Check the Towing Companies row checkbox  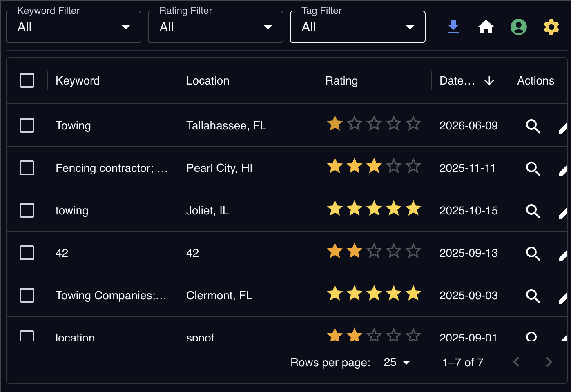(27, 295)
